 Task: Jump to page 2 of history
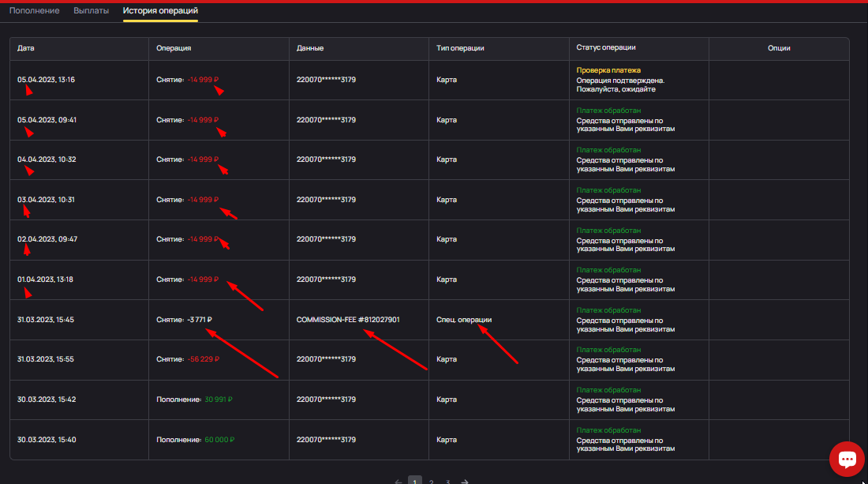[x=431, y=481]
